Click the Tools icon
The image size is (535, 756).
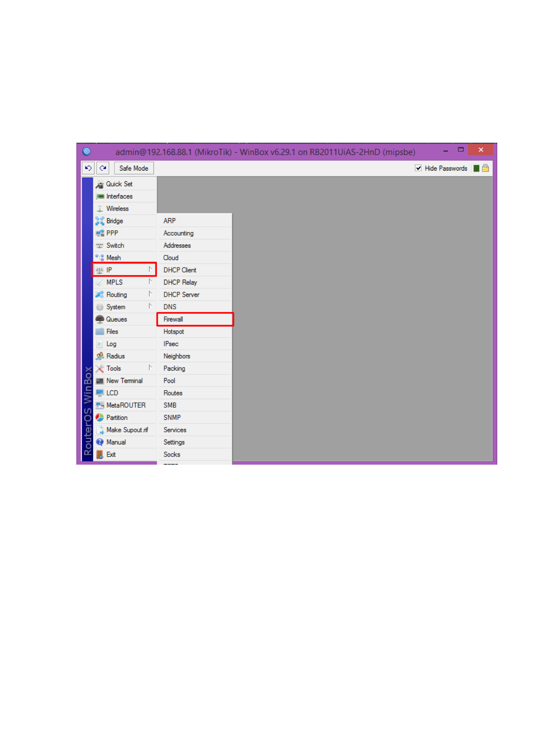(100, 369)
